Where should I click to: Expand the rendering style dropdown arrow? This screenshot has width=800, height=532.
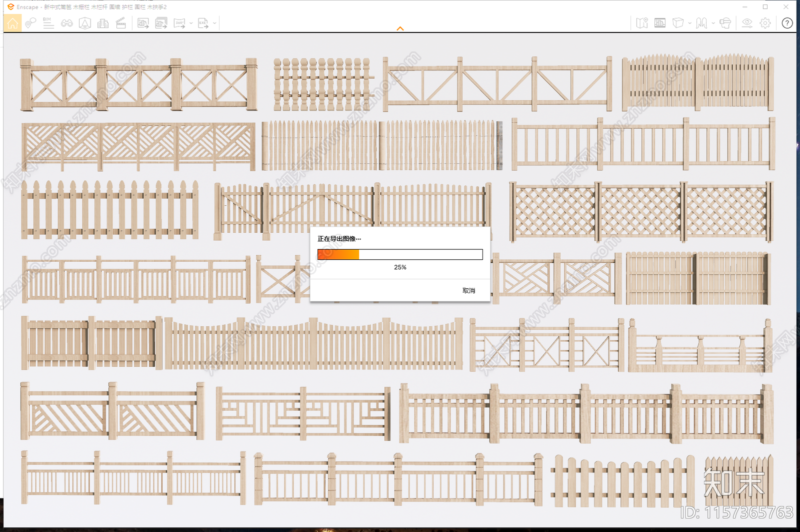689,23
